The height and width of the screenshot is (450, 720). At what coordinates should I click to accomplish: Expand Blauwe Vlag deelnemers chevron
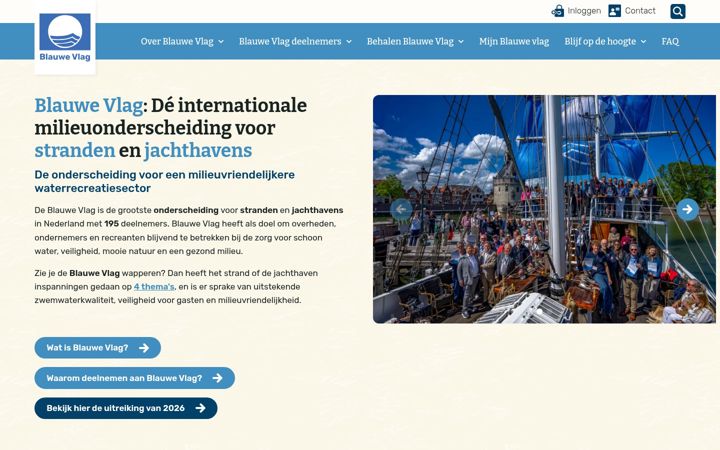pyautogui.click(x=349, y=42)
